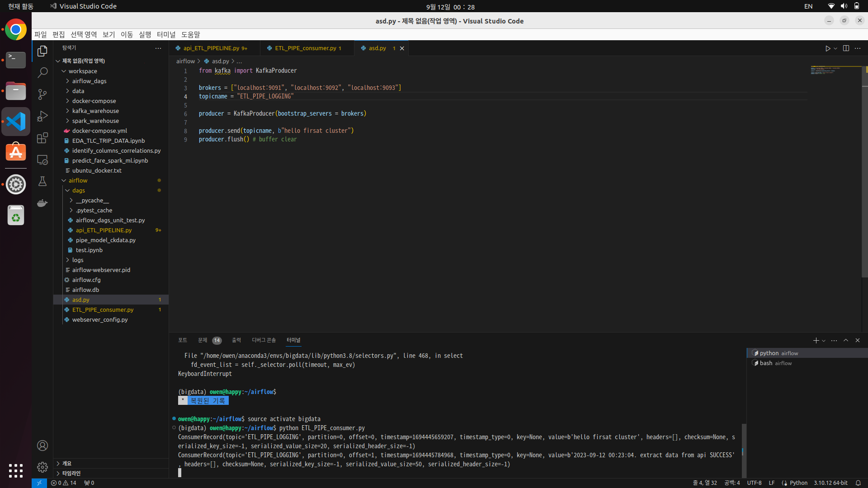
Task: Split the editor to the right
Action: coord(846,48)
